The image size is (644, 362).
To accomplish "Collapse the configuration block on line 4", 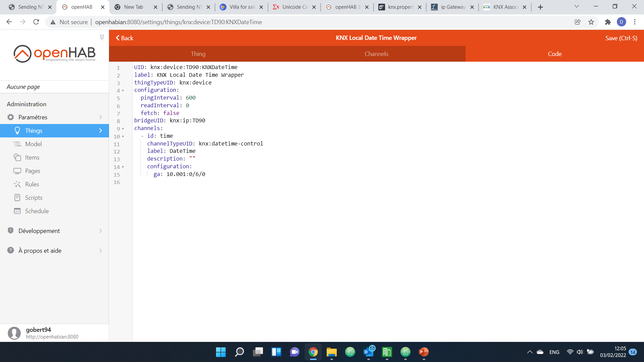I will point(122,91).
